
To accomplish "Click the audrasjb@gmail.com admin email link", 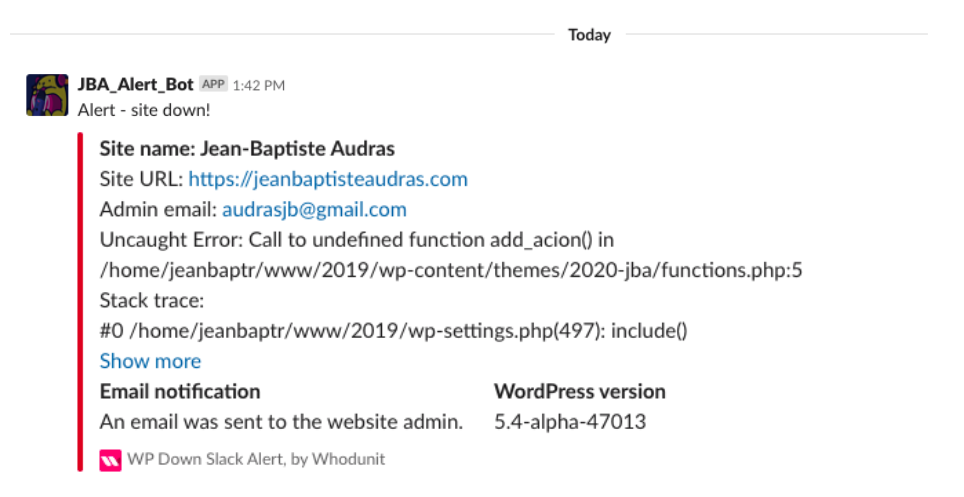I will 314,209.
